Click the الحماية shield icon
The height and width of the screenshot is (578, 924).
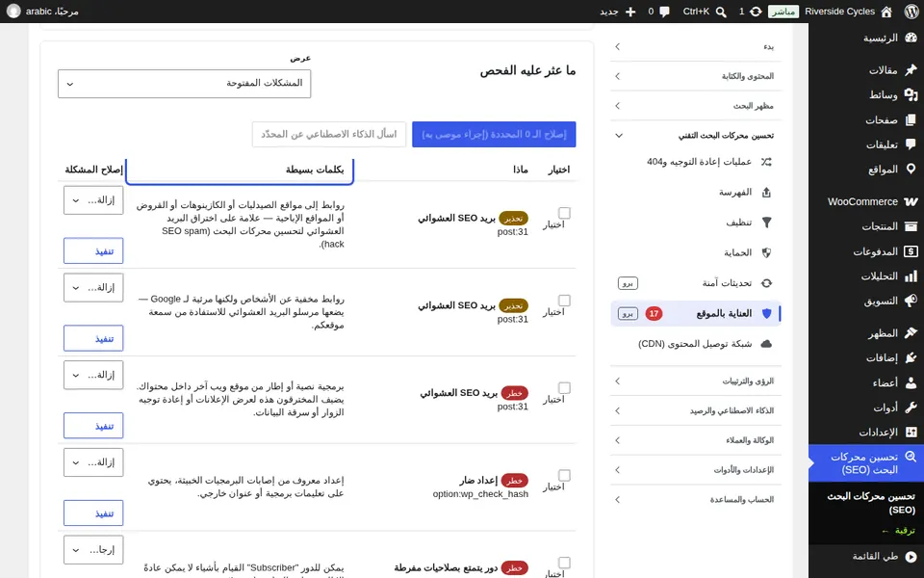click(766, 252)
